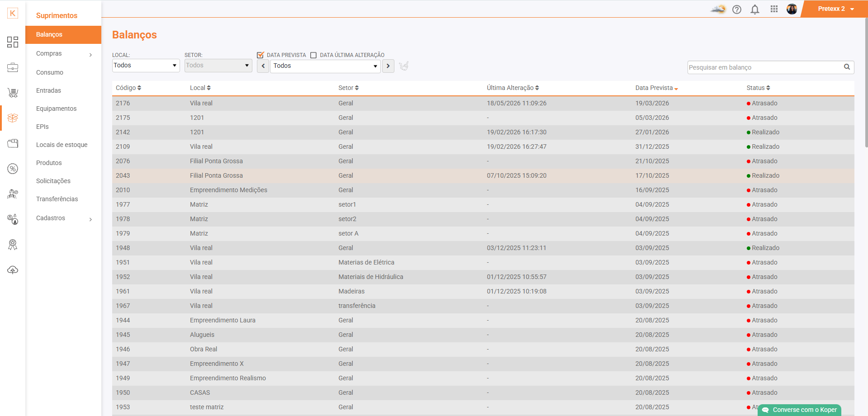This screenshot has height=416, width=868.
Task: Toggle the DATA PREVISTA checkbox
Action: (x=261, y=55)
